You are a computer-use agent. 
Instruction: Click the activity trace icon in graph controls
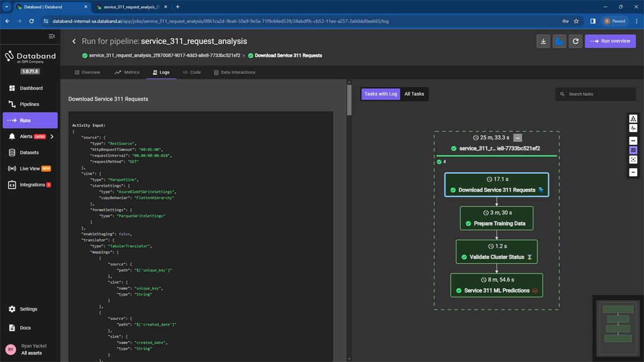tap(633, 128)
